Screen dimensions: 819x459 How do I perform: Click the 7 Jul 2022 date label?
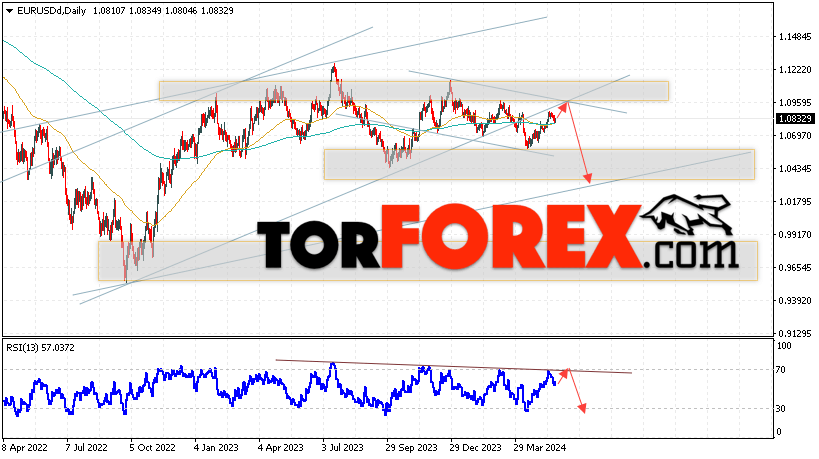(87, 448)
